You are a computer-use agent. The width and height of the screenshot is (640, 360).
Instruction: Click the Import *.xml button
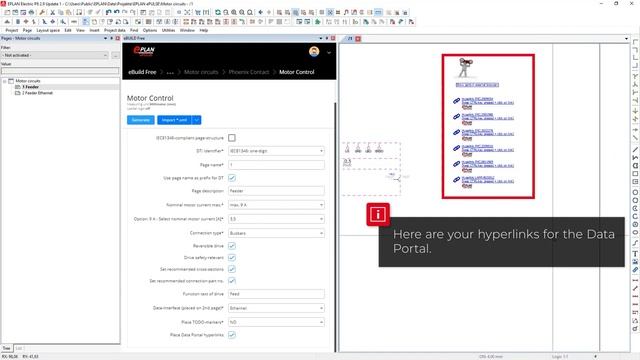174,120
